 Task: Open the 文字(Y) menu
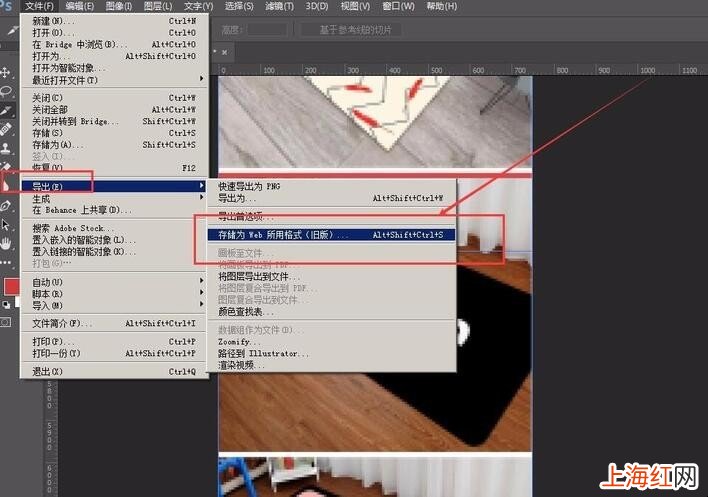(x=198, y=6)
